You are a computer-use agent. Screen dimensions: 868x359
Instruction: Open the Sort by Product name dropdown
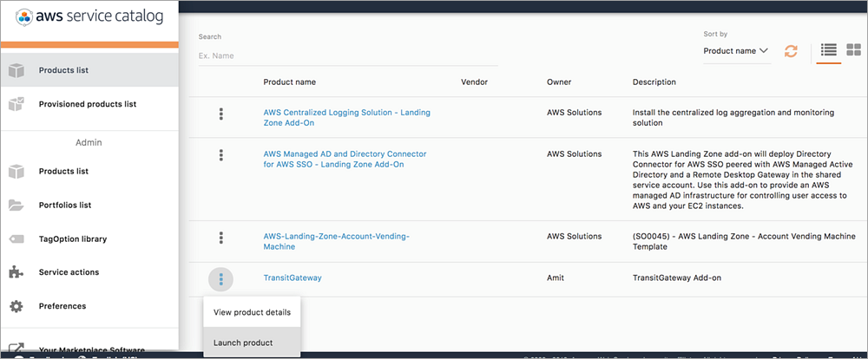737,51
